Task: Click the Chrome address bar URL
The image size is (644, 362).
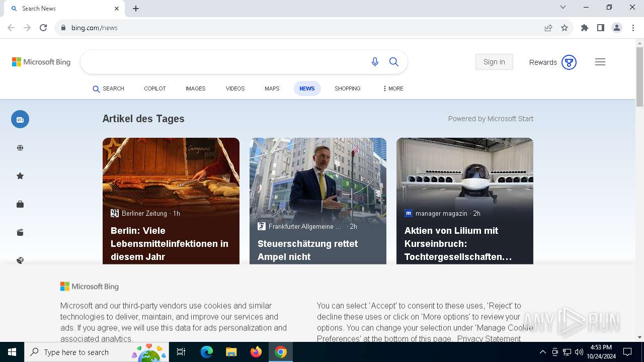Action: click(x=95, y=28)
